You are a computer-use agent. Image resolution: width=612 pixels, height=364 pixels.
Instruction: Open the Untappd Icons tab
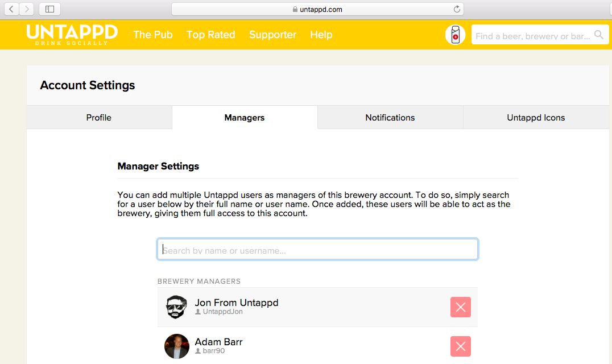click(x=536, y=117)
